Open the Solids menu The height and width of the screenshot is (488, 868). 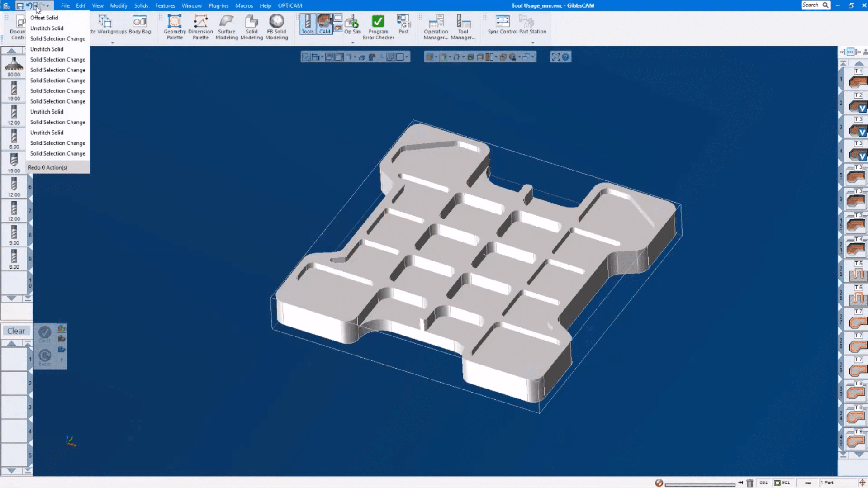pos(141,5)
